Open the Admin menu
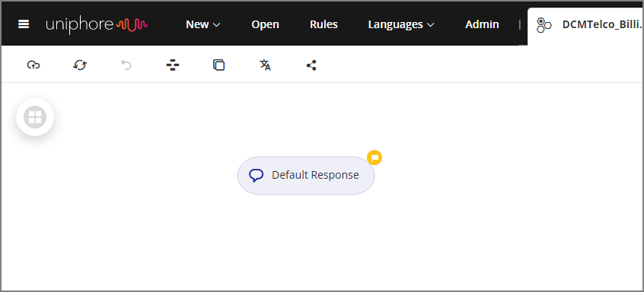 click(x=482, y=24)
